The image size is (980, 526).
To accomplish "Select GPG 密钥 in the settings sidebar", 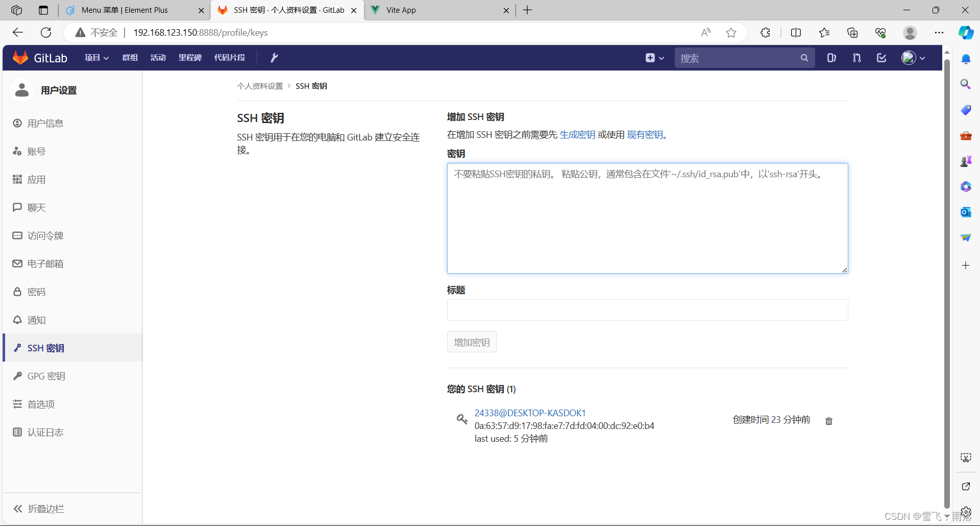I will pyautogui.click(x=46, y=376).
